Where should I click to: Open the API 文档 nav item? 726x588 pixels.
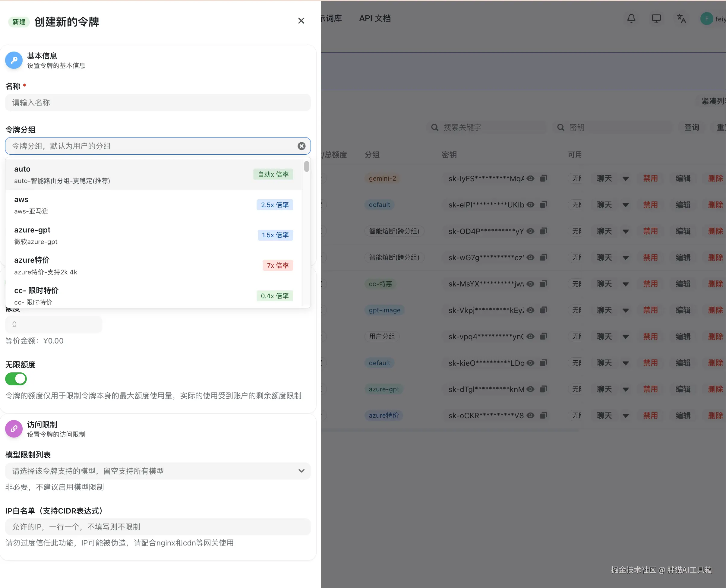pyautogui.click(x=375, y=18)
